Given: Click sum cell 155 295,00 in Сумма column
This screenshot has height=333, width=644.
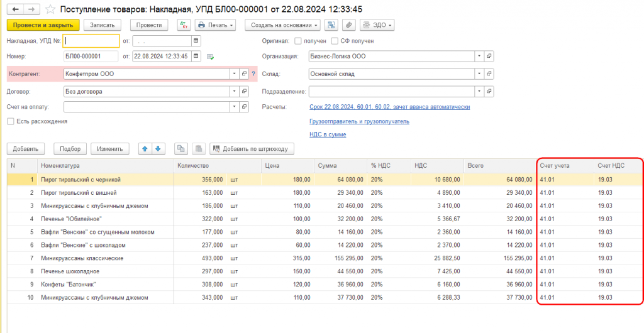Looking at the screenshot, I should pos(340,258).
